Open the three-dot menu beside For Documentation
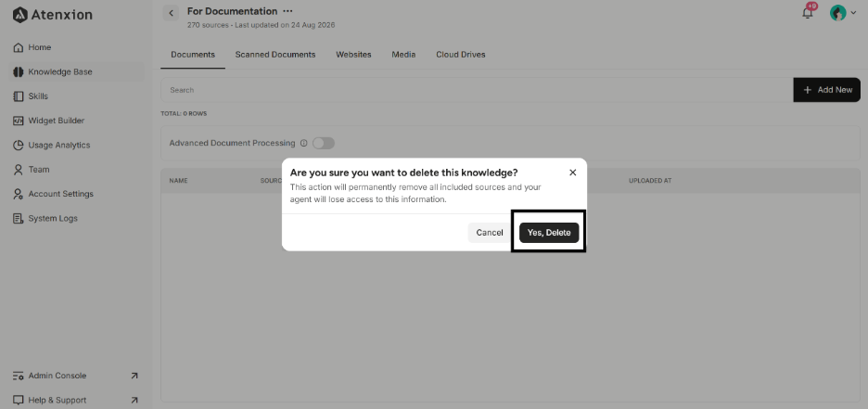 pos(287,11)
